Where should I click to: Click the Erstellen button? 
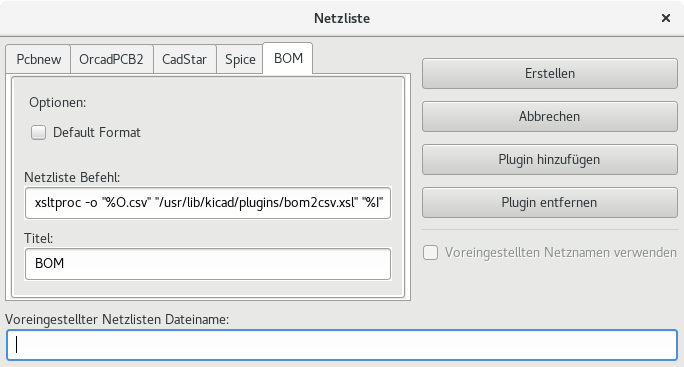pyautogui.click(x=550, y=73)
